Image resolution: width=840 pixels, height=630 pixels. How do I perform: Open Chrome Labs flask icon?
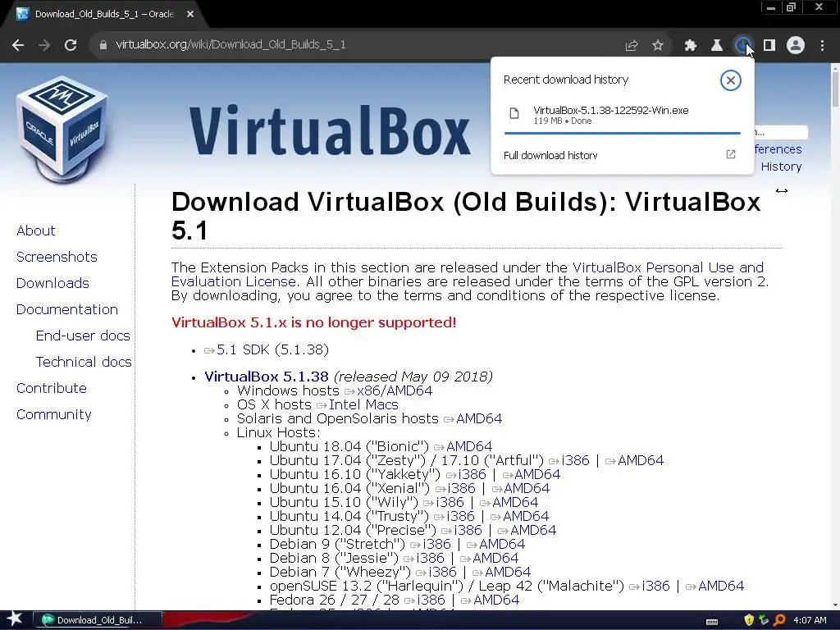pyautogui.click(x=717, y=46)
